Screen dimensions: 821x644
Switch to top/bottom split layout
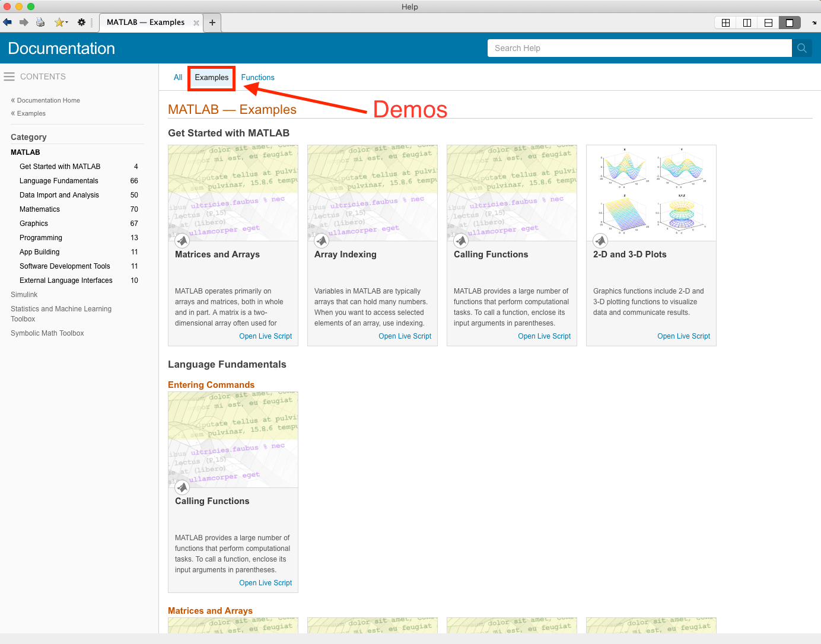click(768, 23)
